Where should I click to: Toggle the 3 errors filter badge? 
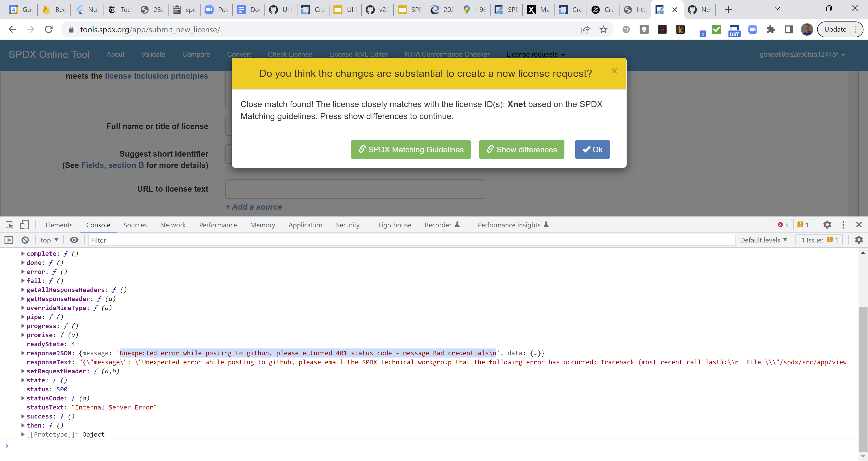pos(782,225)
